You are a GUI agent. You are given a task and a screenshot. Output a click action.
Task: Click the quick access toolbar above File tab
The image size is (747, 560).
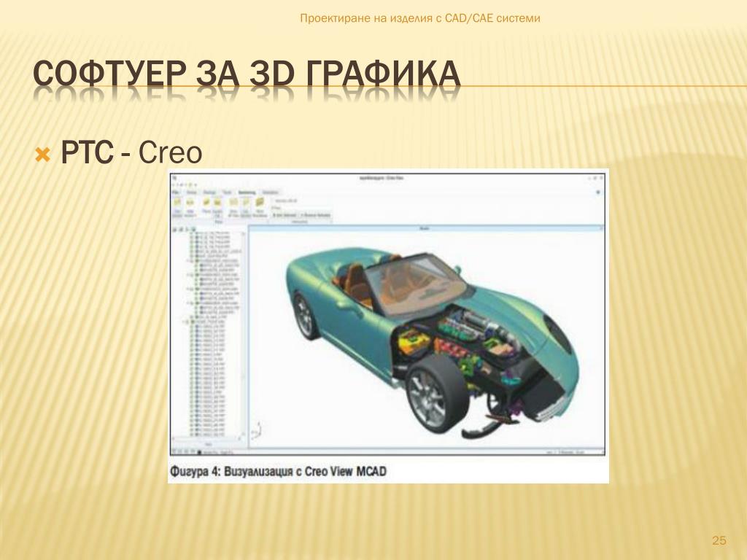point(185,184)
